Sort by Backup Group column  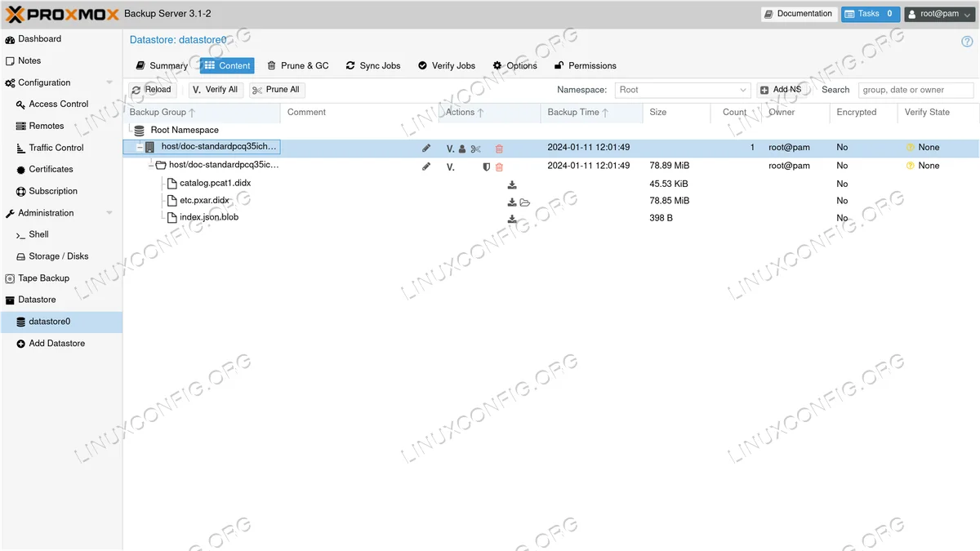coord(202,113)
